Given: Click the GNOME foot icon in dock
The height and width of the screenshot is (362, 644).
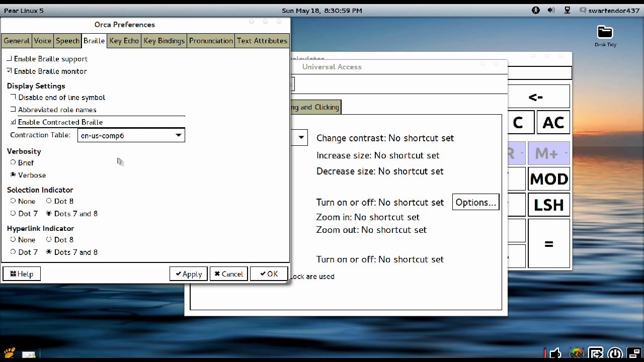Looking at the screenshot, I should pyautogui.click(x=10, y=353).
